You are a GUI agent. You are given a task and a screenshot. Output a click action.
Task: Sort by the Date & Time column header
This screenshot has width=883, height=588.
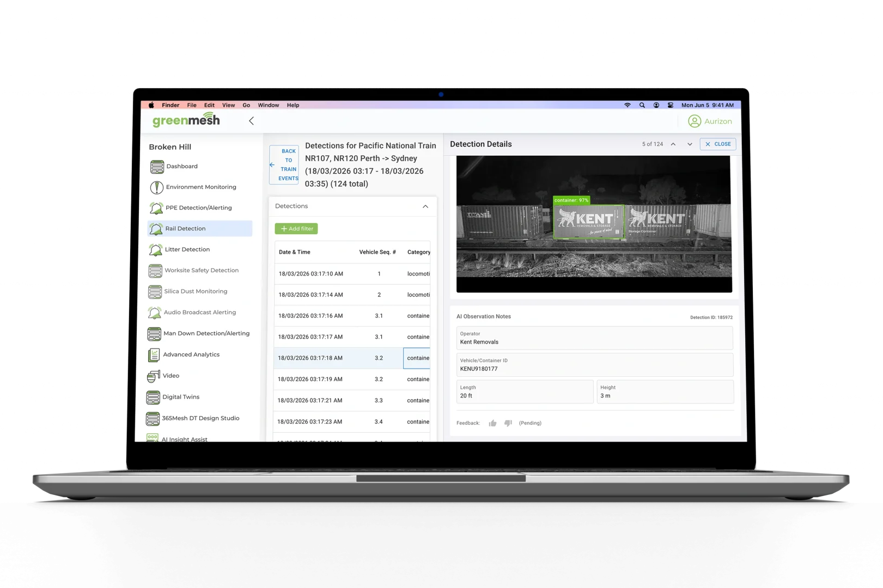[x=295, y=252]
